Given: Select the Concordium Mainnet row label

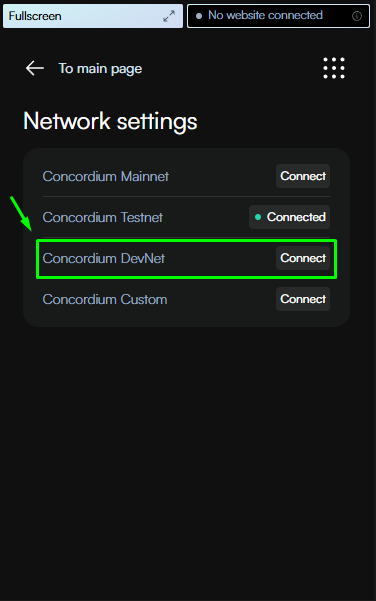Looking at the screenshot, I should (x=105, y=176).
